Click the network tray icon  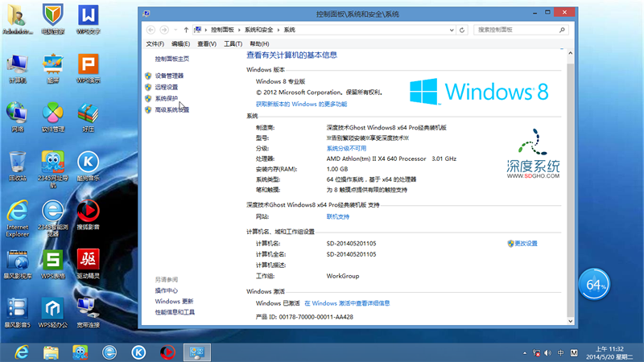pyautogui.click(x=536, y=353)
